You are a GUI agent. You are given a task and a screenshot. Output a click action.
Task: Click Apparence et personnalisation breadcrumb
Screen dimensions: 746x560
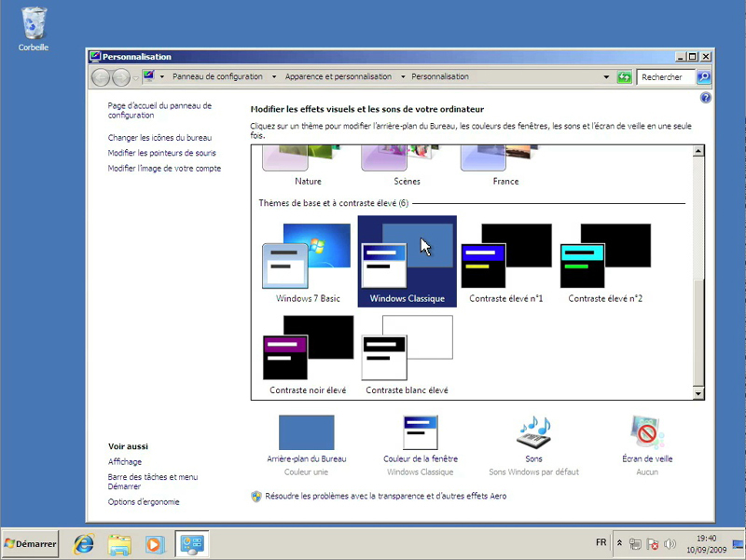(338, 76)
